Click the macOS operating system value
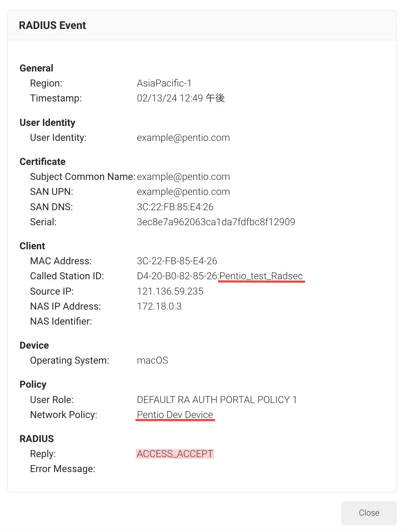 [153, 360]
